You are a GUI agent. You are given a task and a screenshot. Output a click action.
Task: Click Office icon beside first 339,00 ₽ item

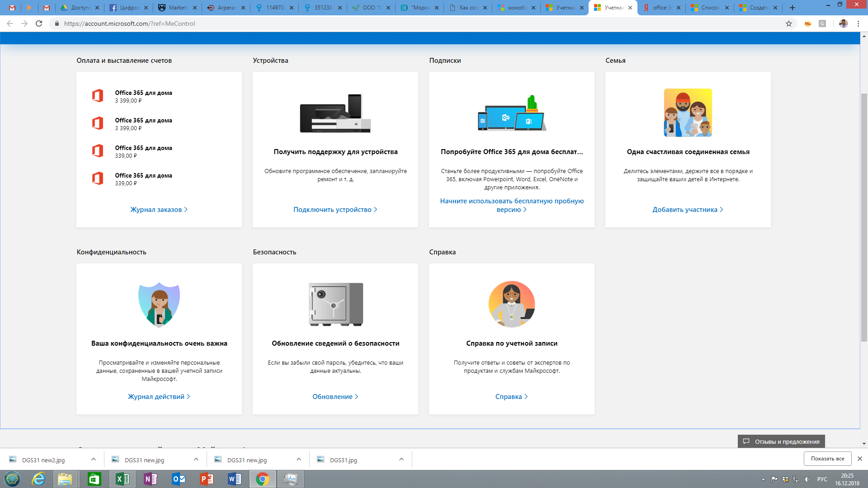(x=98, y=151)
